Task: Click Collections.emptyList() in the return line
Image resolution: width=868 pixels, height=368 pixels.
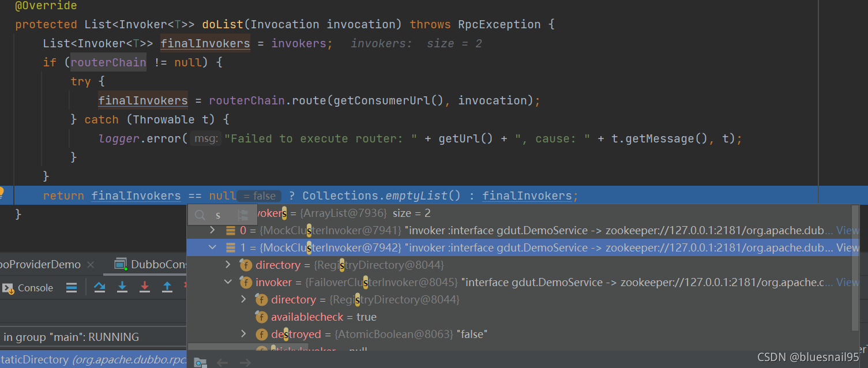Action: click(x=381, y=196)
